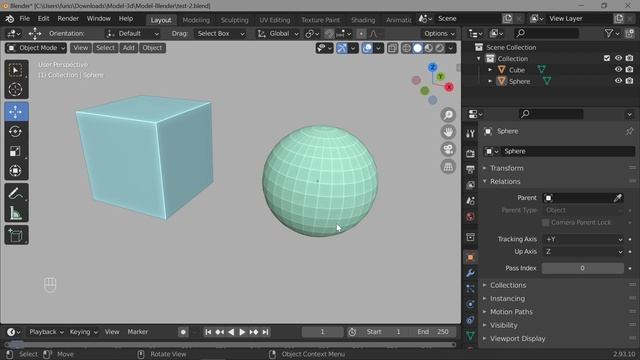Open the Drag Select Box dropdown
The image size is (640, 360).
coord(220,34)
